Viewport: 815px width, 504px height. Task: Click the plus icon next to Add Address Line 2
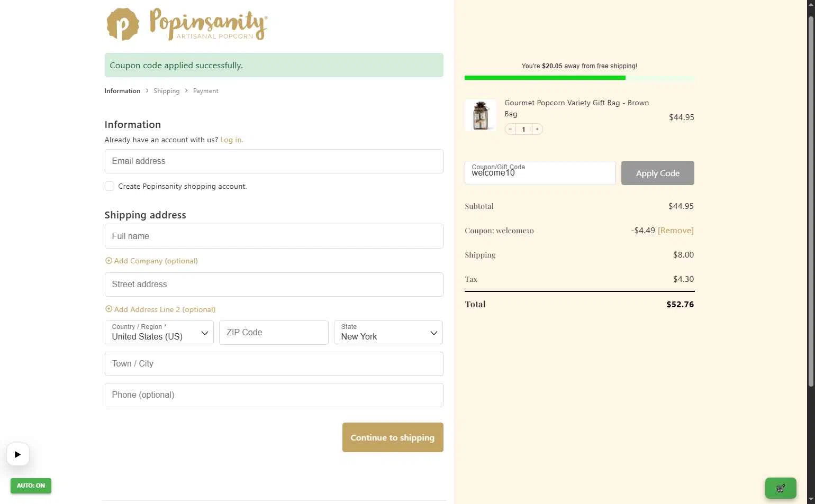click(x=108, y=309)
